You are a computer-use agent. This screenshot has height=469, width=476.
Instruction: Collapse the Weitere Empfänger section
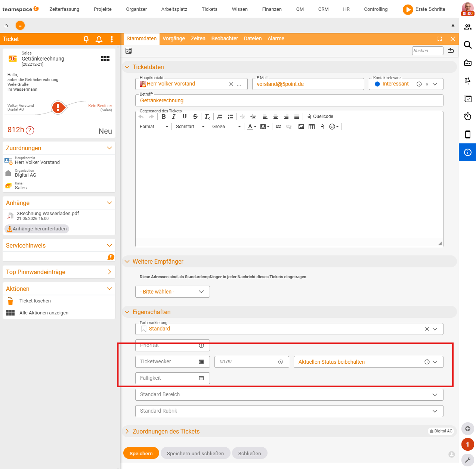(x=127, y=261)
